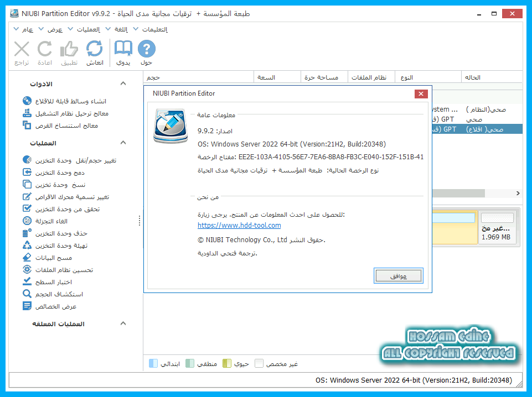Click the change drive letter icon
Image resolution: width=532 pixels, height=397 pixels.
click(27, 196)
